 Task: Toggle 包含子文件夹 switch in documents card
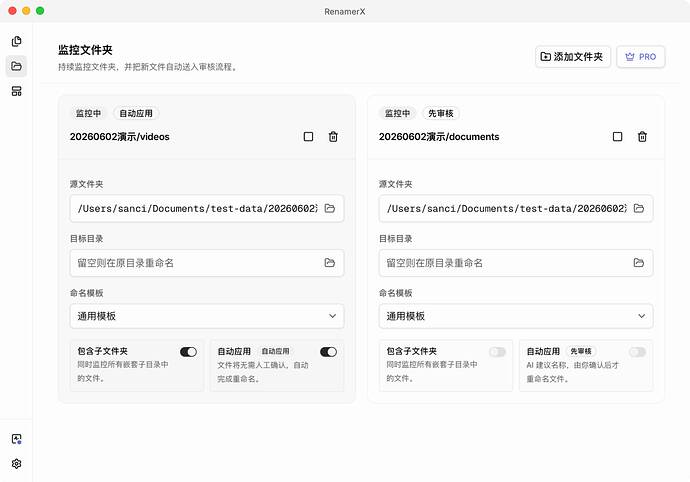coord(497,352)
